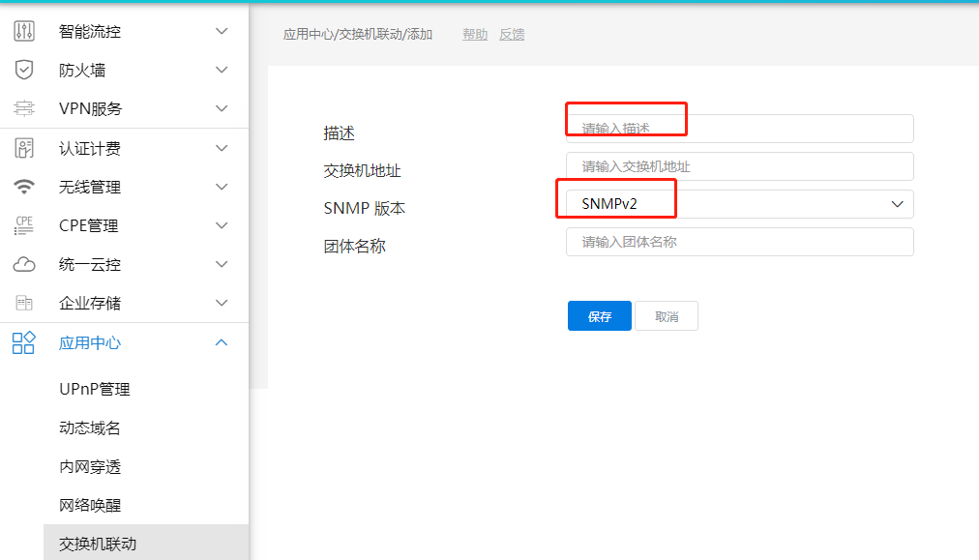The image size is (979, 560).
Task: Click the VPN服务 sidebar icon
Action: coord(24,108)
